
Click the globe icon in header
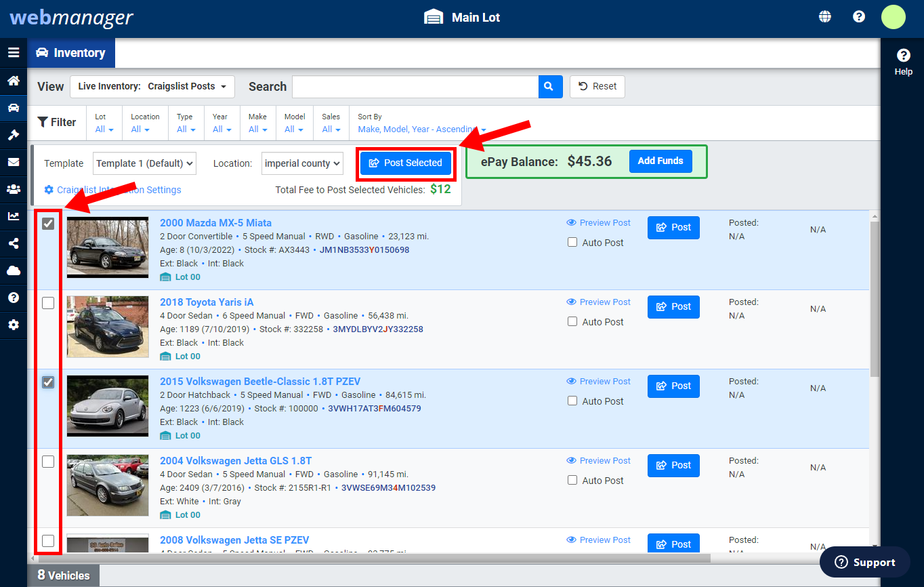coord(824,17)
